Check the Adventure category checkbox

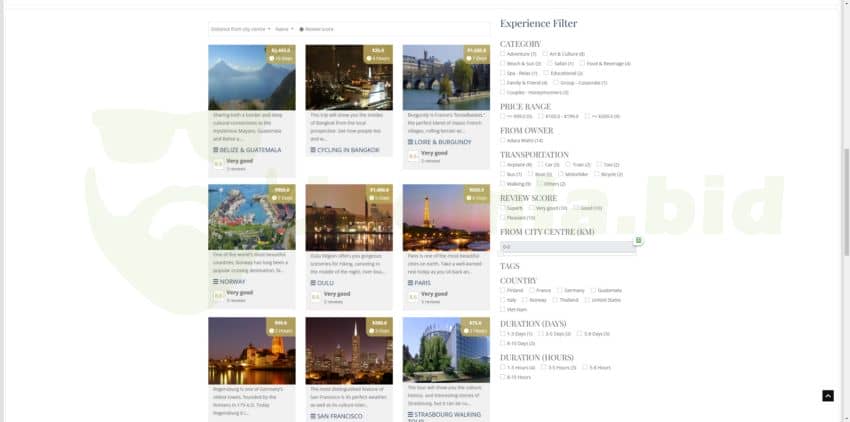(x=503, y=54)
